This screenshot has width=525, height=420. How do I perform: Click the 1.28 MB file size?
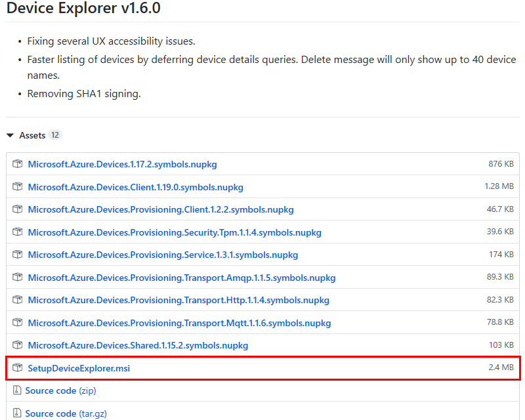pyautogui.click(x=499, y=186)
